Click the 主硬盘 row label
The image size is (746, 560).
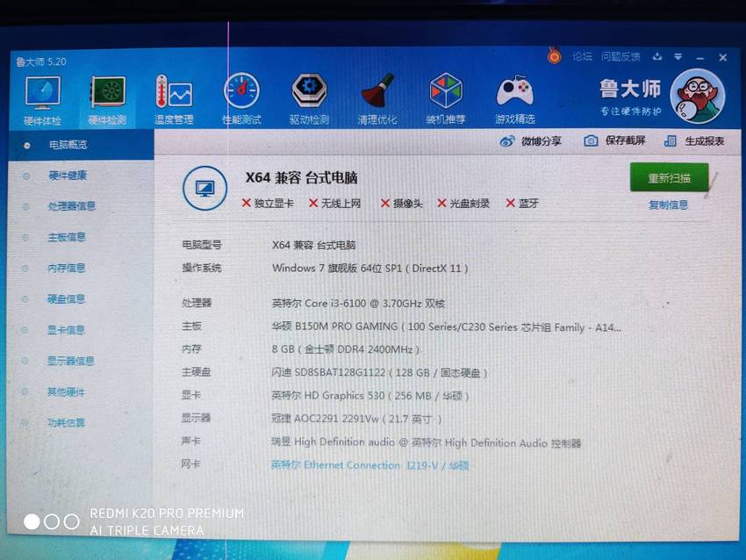click(196, 371)
